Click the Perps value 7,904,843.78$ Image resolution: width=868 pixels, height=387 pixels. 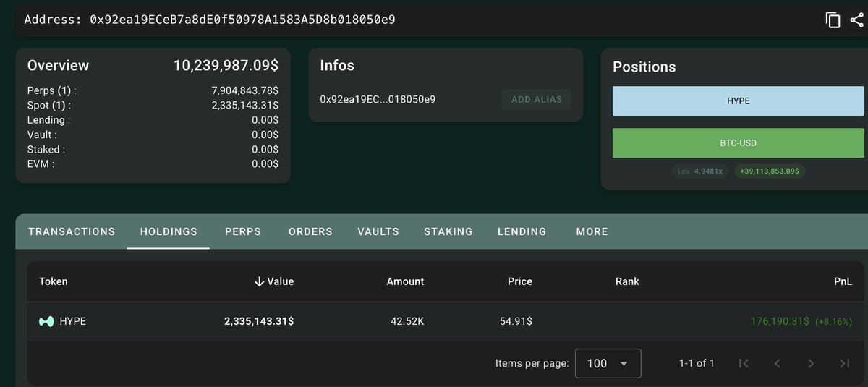(x=244, y=91)
